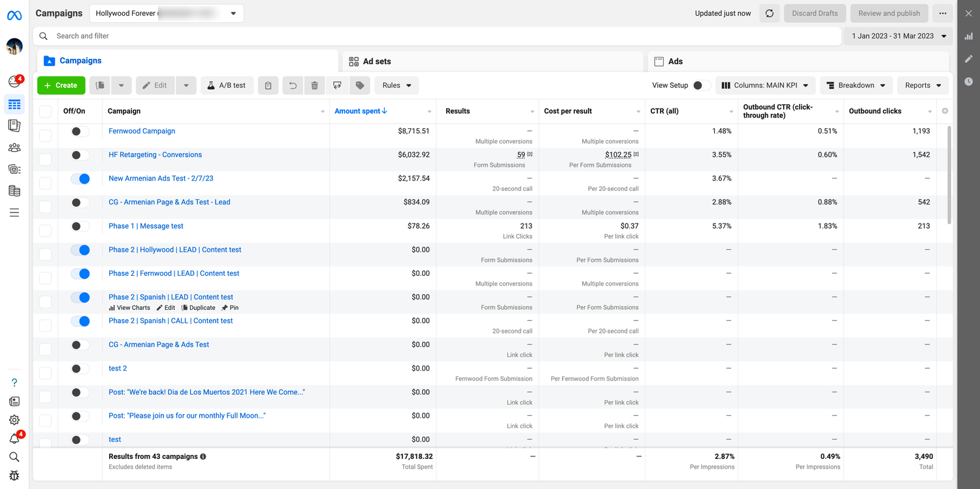Open the All tools hamburger icon
Screen dimensions: 980x489
click(14, 212)
